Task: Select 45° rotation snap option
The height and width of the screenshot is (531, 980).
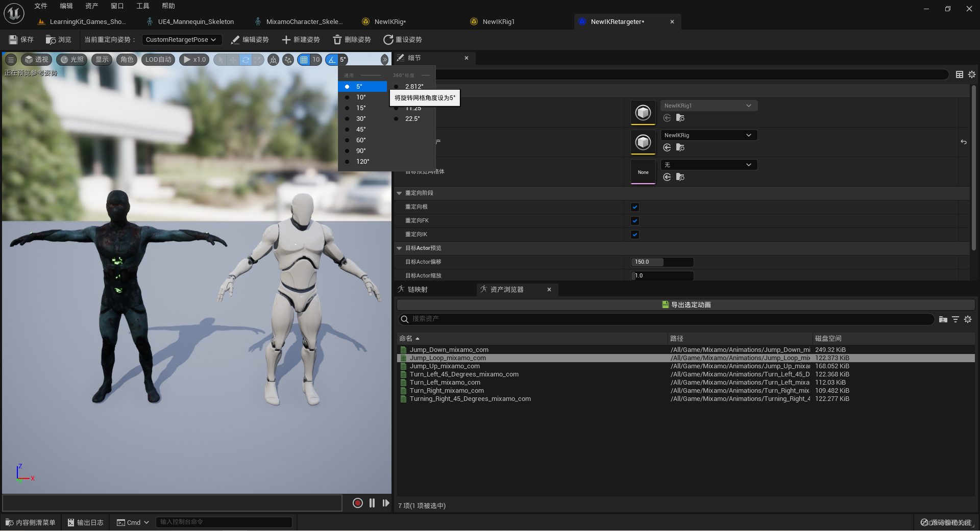Action: point(362,130)
